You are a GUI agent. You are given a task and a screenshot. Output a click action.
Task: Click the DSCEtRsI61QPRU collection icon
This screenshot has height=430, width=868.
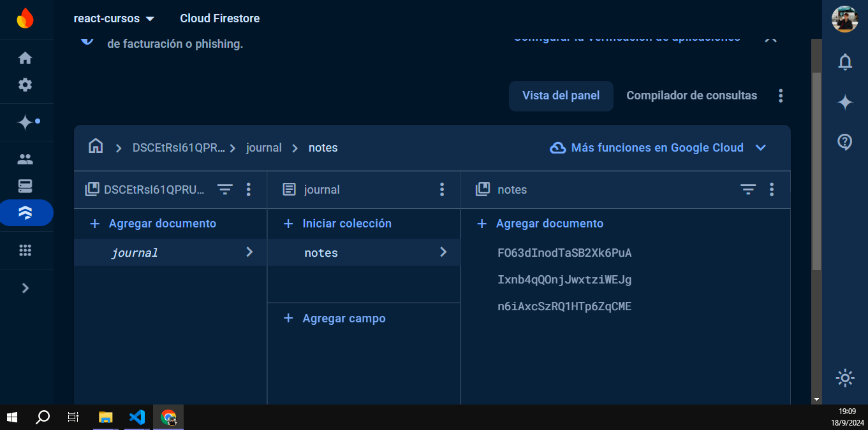coord(92,189)
